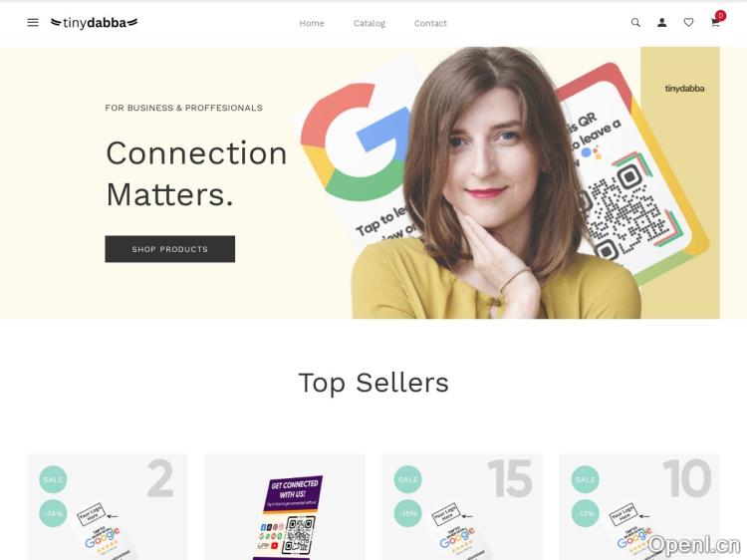747x560 pixels.
Task: Click the SHOP PRODUCTS button
Action: (169, 249)
